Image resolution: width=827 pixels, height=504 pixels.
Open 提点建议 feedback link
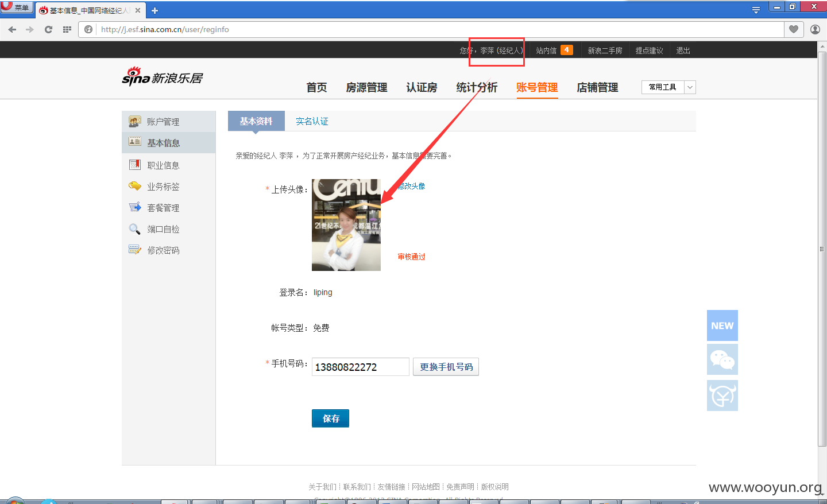tap(649, 51)
